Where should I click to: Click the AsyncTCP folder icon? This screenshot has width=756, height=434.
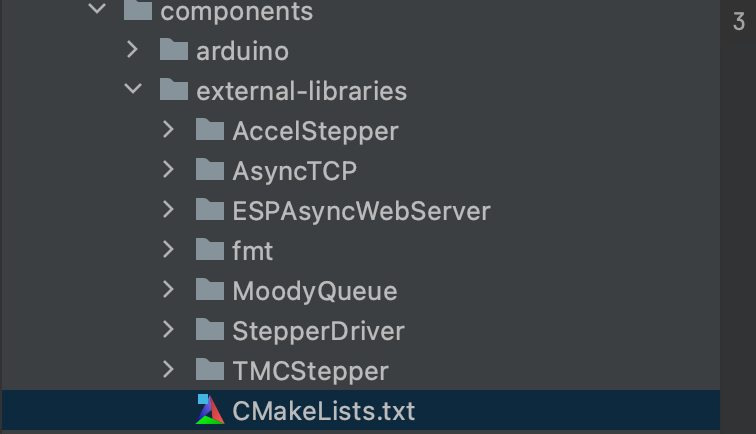[x=210, y=170]
